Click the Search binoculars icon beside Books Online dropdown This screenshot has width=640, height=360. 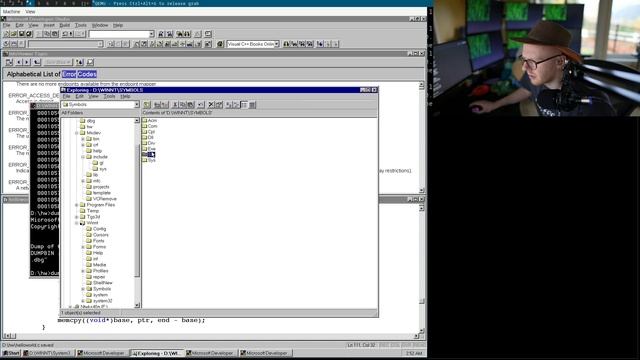click(x=286, y=44)
